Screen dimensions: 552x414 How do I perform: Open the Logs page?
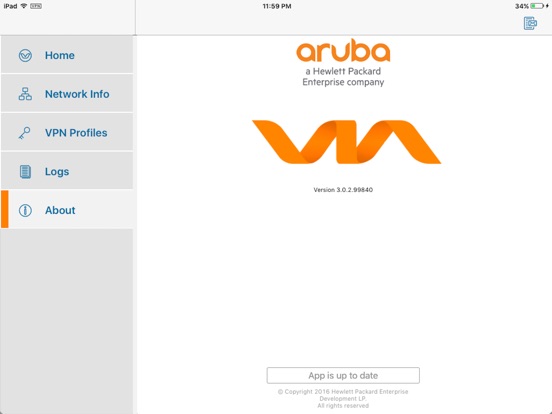tap(67, 171)
